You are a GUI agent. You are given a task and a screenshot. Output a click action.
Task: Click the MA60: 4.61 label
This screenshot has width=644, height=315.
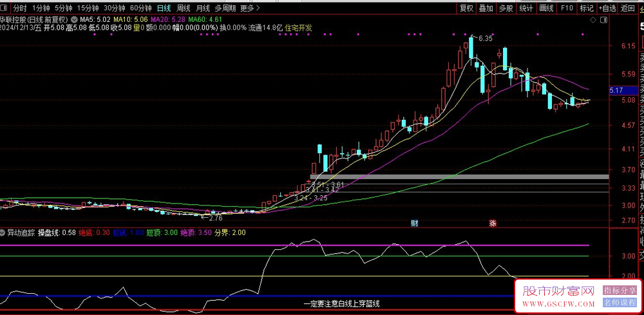tap(205, 19)
